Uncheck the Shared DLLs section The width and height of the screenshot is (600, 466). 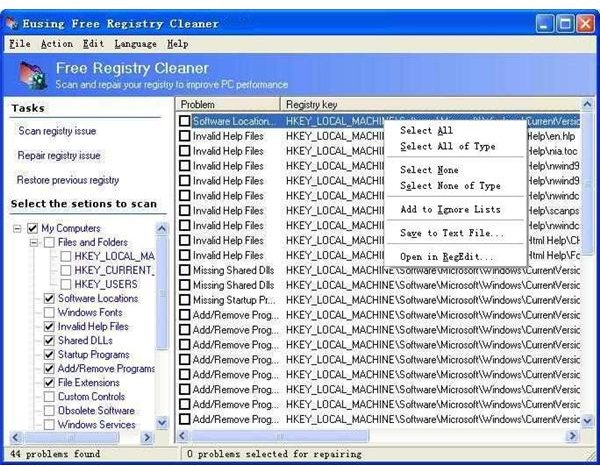click(49, 341)
